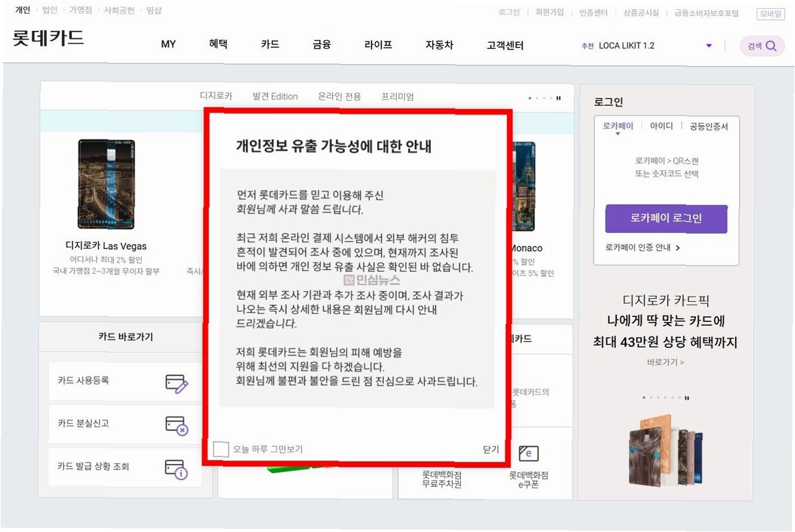Select the 법인 top category
Screen dimensions: 795x532
coord(50,11)
